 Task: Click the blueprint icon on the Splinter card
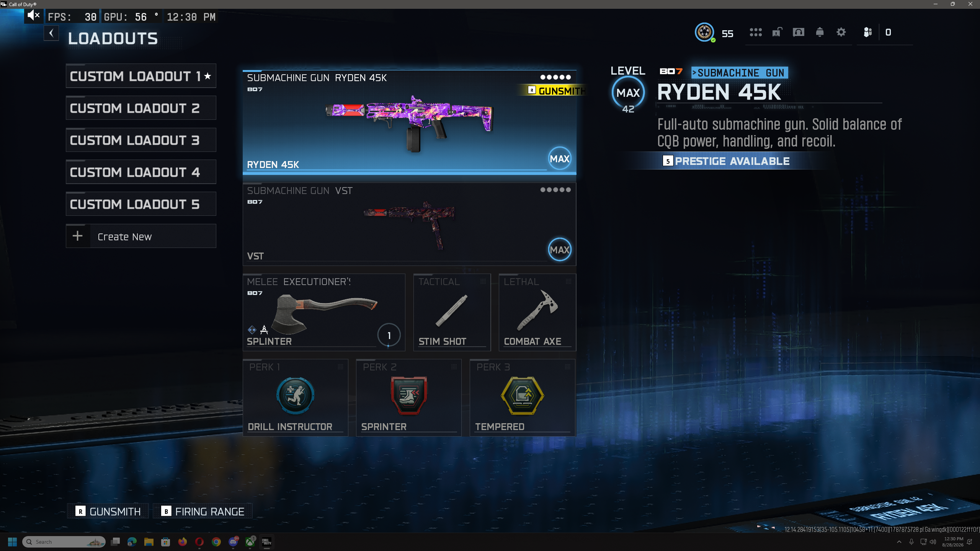coord(264,329)
